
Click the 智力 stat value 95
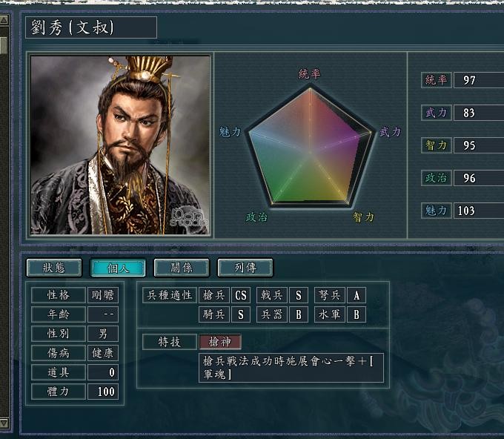coord(479,145)
